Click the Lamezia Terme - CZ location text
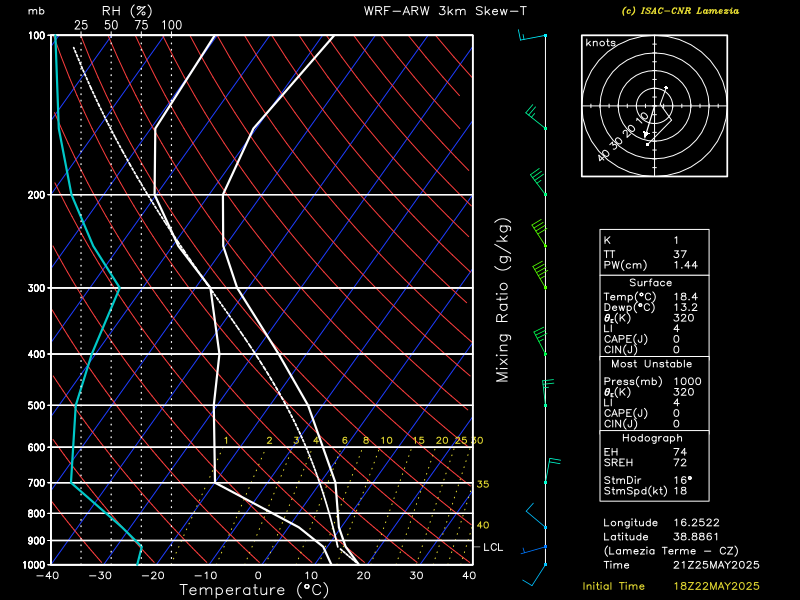The height and width of the screenshot is (600, 800). (x=671, y=551)
